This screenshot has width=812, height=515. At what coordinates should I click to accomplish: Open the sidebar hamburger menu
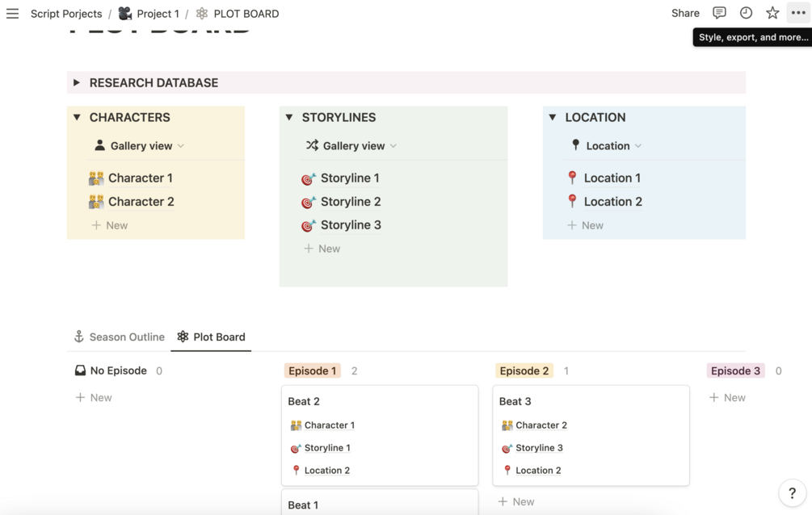click(12, 13)
